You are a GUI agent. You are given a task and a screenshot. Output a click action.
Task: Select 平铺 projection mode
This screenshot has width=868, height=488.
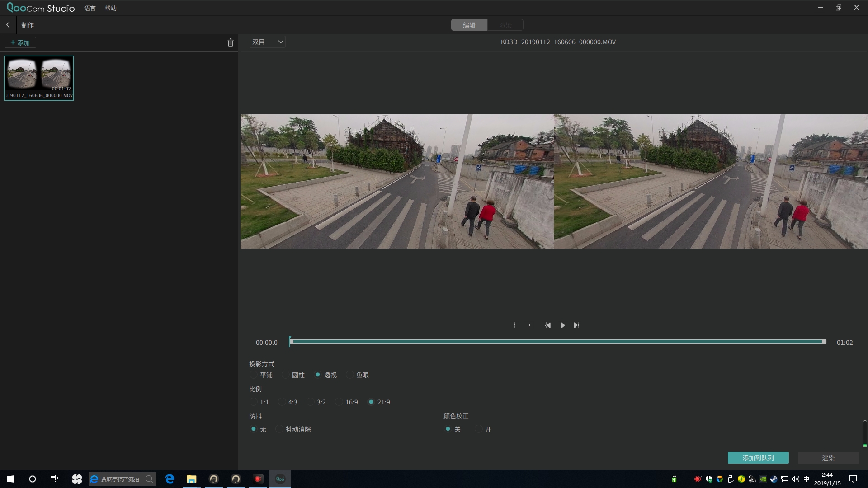(x=261, y=375)
